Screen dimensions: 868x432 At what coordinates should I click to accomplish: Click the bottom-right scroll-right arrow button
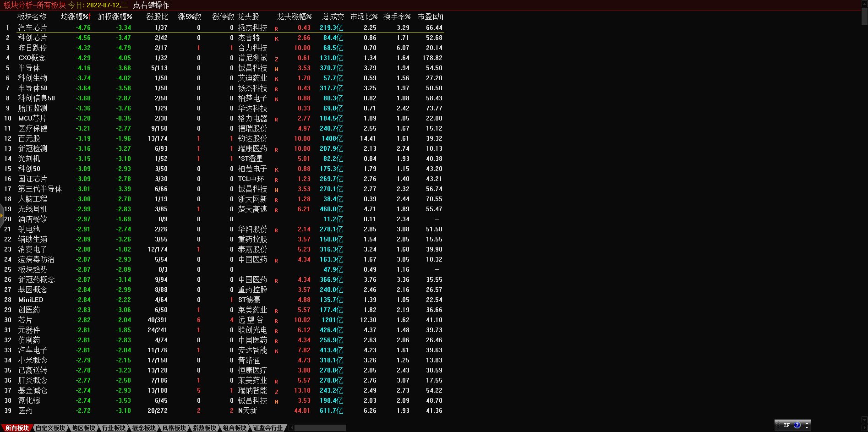864,428
